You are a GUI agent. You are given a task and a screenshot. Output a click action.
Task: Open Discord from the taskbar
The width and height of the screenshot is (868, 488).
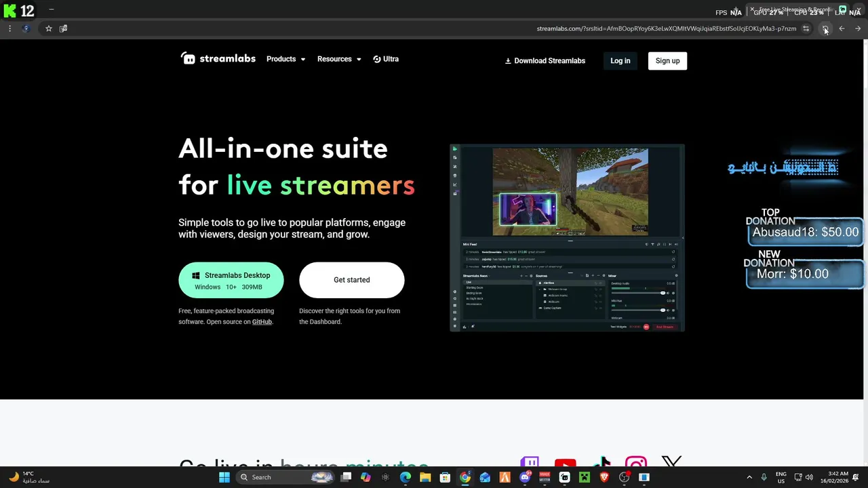[525, 477]
